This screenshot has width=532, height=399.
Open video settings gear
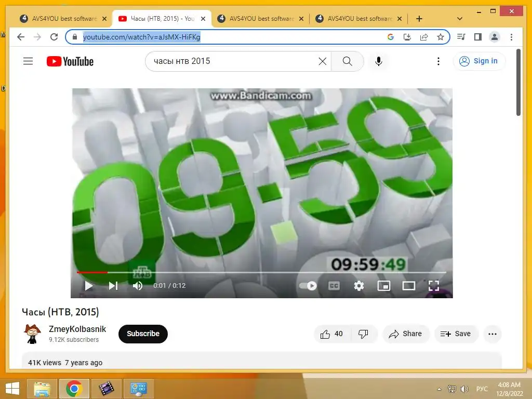(x=358, y=286)
